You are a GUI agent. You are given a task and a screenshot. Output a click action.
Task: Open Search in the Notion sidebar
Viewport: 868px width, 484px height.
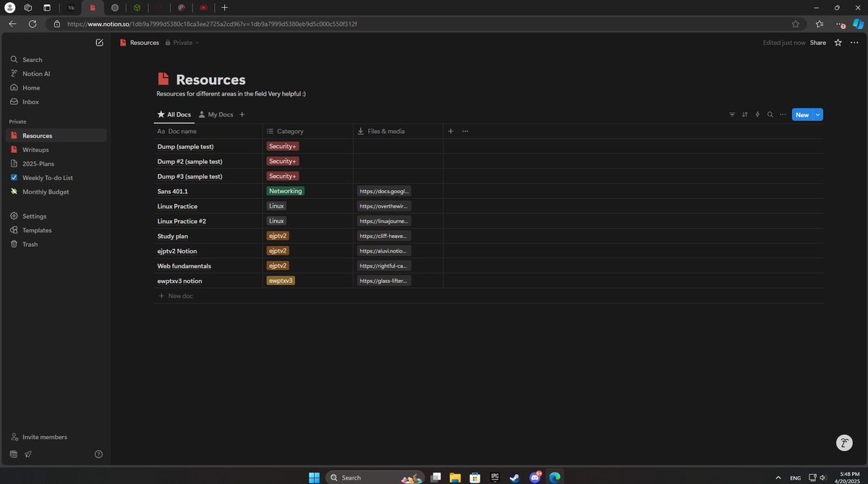tap(56, 59)
